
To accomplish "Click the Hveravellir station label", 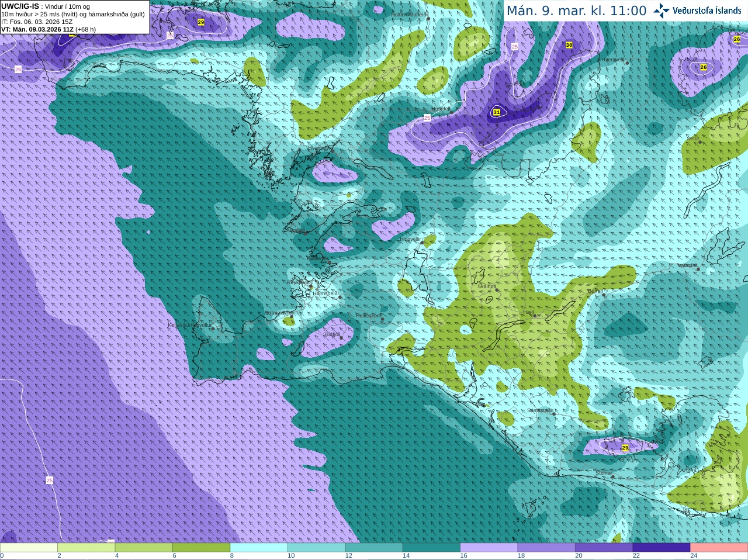I will pos(613,60).
